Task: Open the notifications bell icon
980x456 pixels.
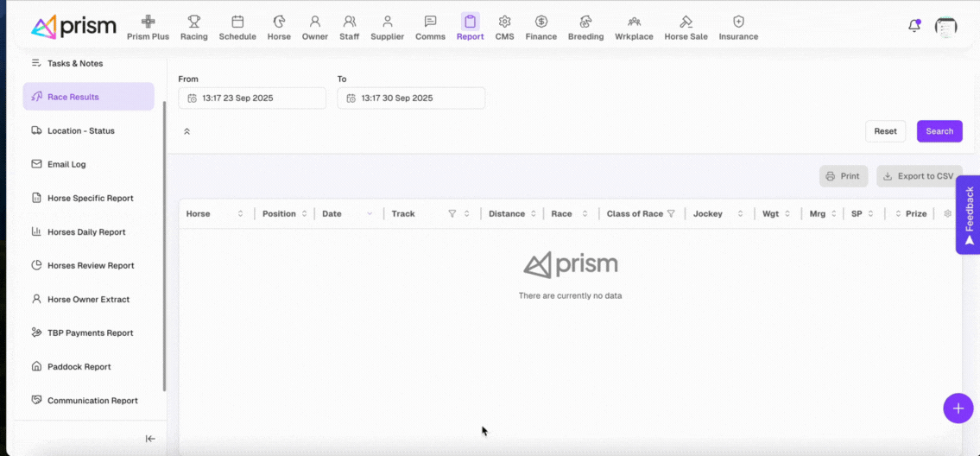Action: click(x=914, y=26)
